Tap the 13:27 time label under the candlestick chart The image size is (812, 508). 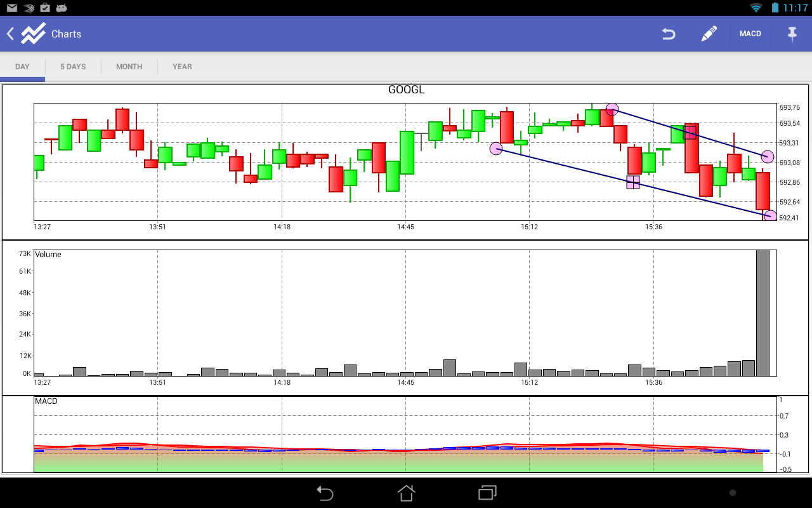43,227
